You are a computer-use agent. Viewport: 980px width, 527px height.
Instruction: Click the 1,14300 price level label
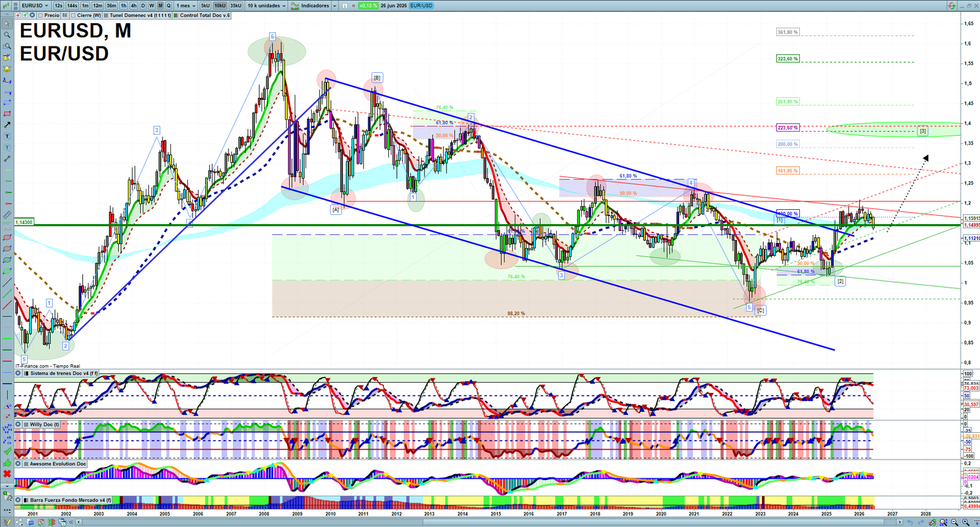(x=24, y=222)
